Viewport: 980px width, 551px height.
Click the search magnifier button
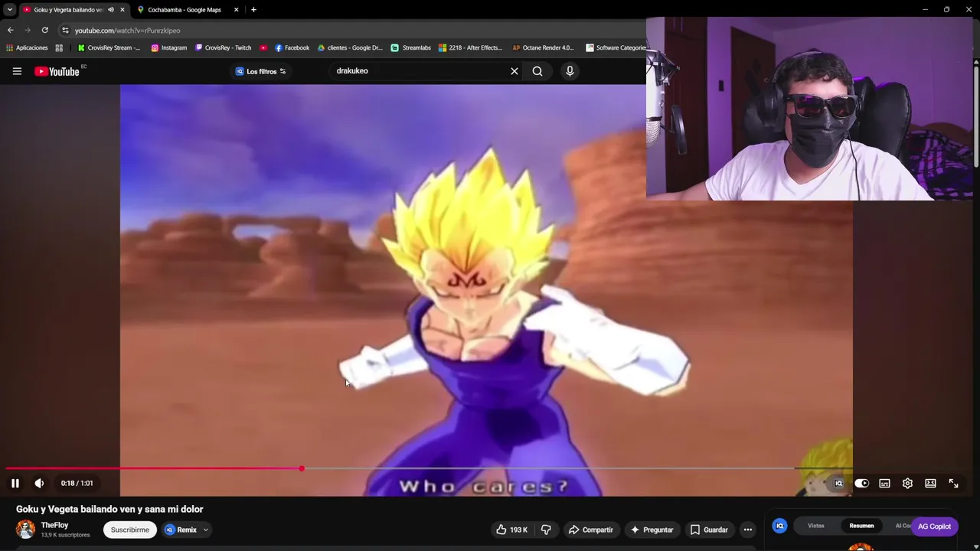pos(537,71)
